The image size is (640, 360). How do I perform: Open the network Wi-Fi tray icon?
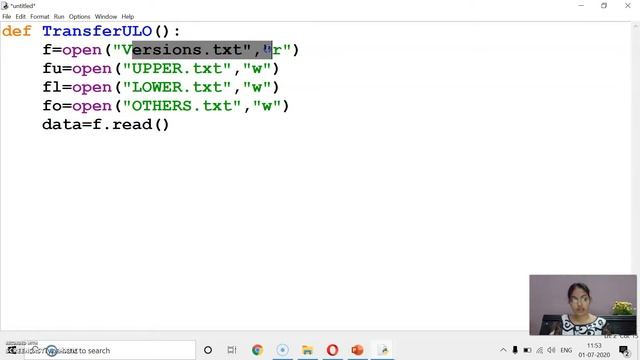540,350
